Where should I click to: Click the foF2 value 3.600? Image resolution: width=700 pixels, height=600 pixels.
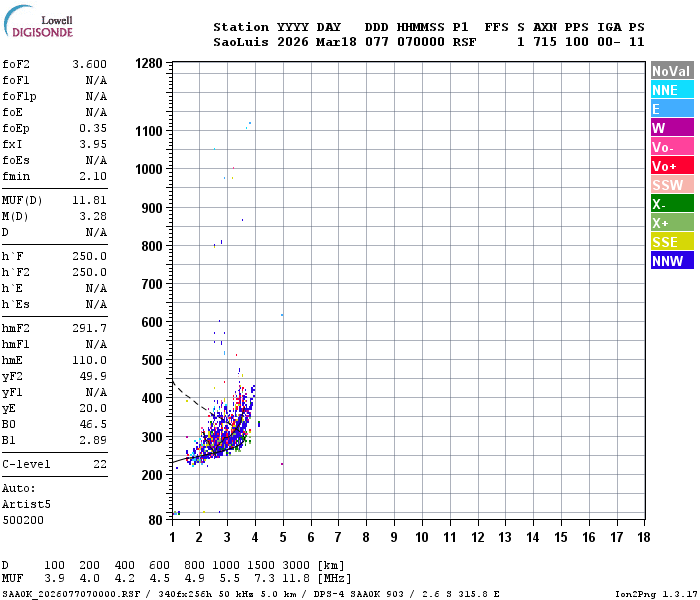(x=90, y=64)
